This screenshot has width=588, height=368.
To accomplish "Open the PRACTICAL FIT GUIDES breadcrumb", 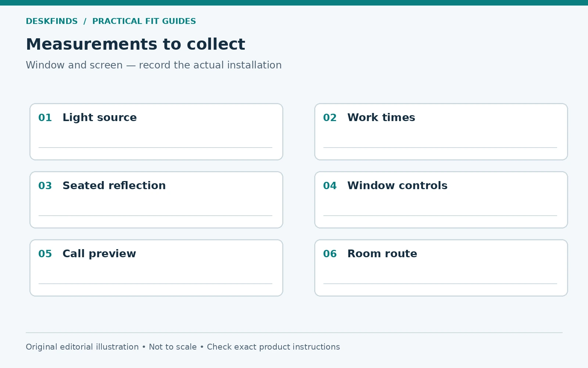I will click(144, 21).
